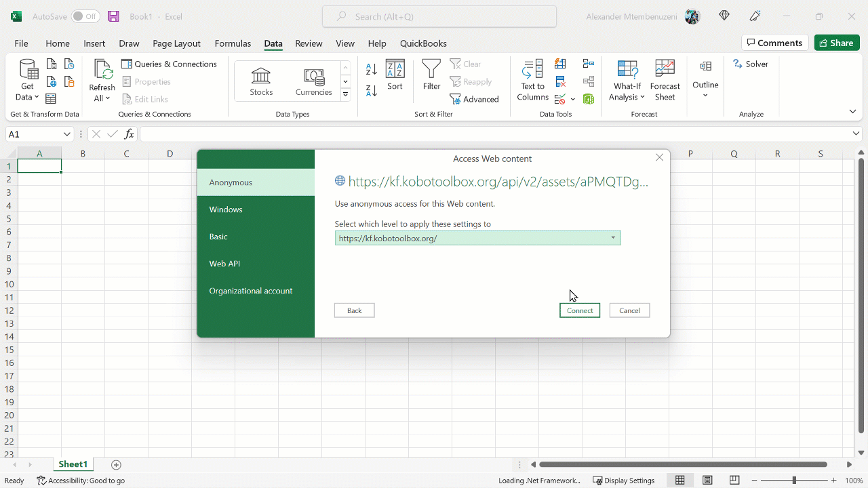Click the Filter funnel icon

click(x=431, y=75)
